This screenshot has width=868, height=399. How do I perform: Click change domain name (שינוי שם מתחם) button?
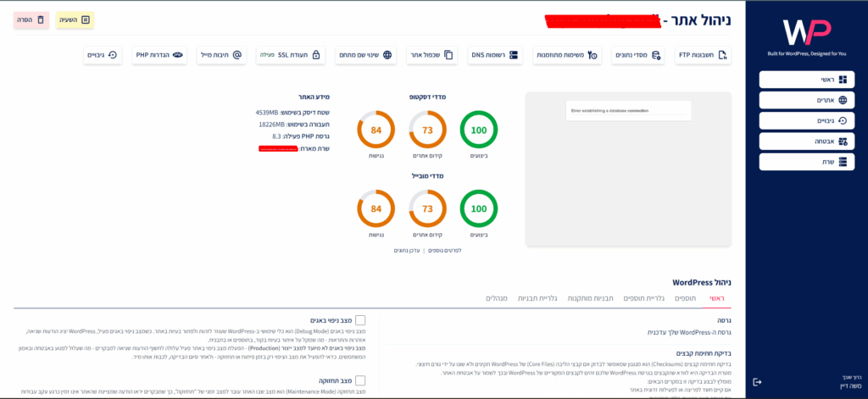(365, 55)
